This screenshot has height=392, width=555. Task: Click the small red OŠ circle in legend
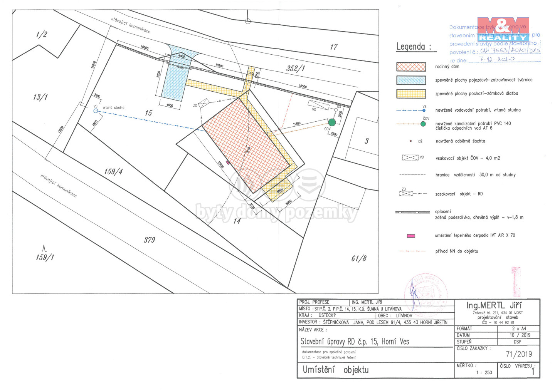click(x=410, y=141)
